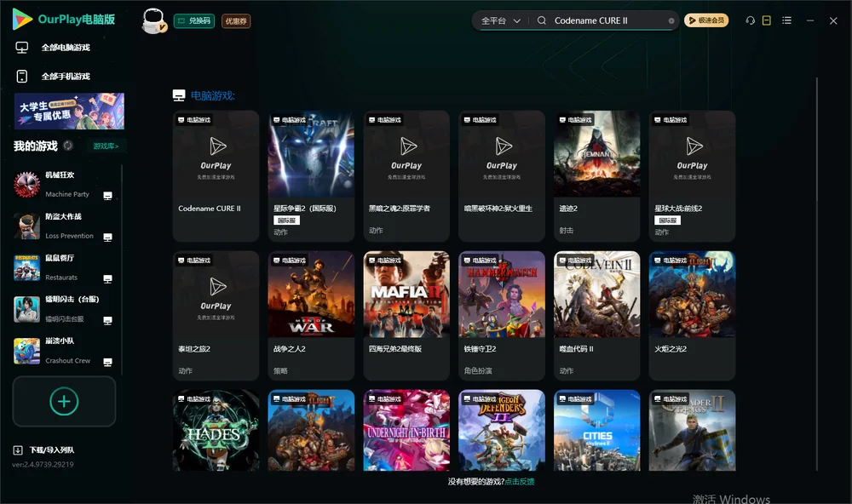This screenshot has height=504, width=852.
Task: Click the PC icon on 锚明闪击台服 row
Action: tap(107, 320)
